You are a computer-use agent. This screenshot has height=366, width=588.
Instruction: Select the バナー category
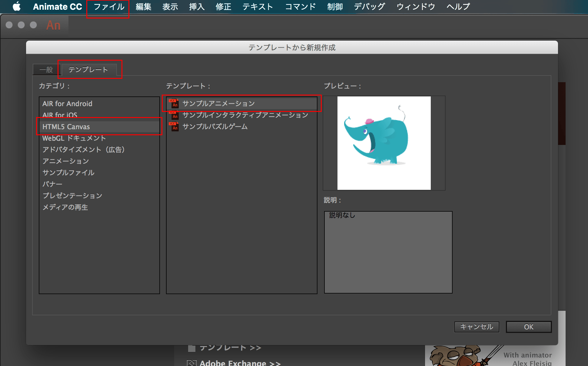point(99,184)
